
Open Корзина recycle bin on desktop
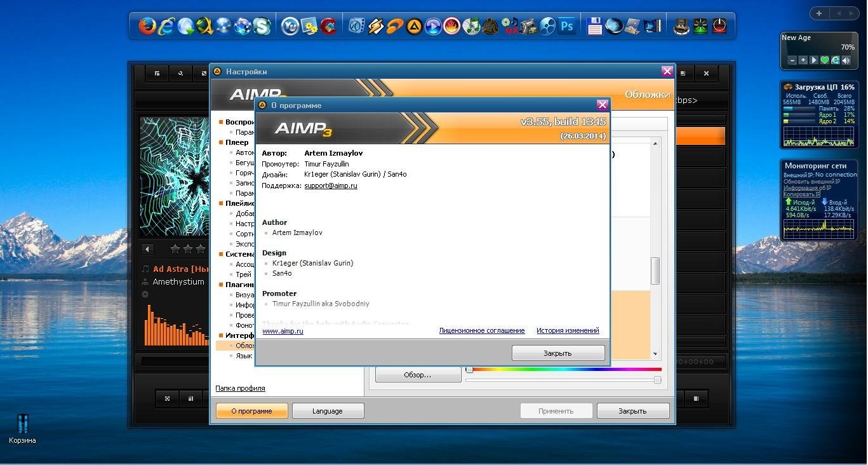[x=22, y=429]
